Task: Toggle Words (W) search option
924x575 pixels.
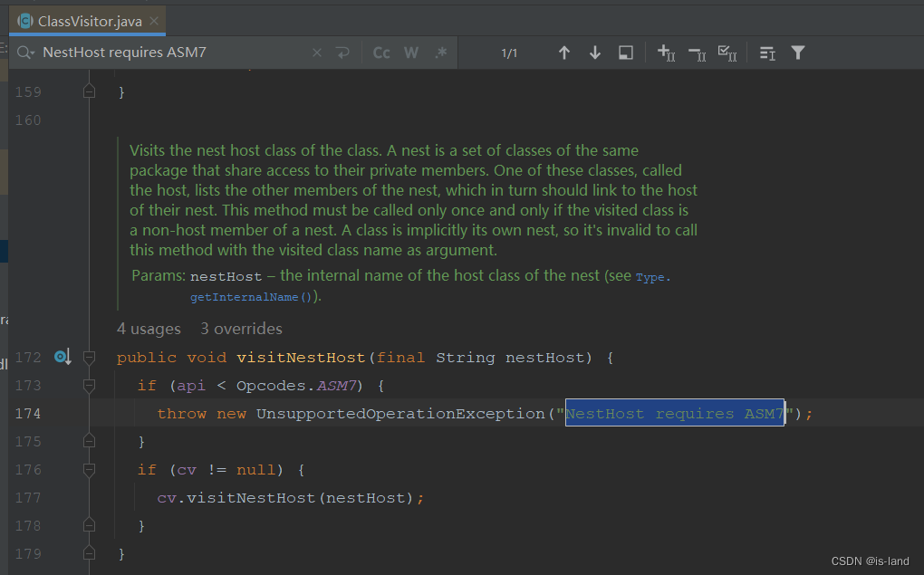Action: [411, 53]
